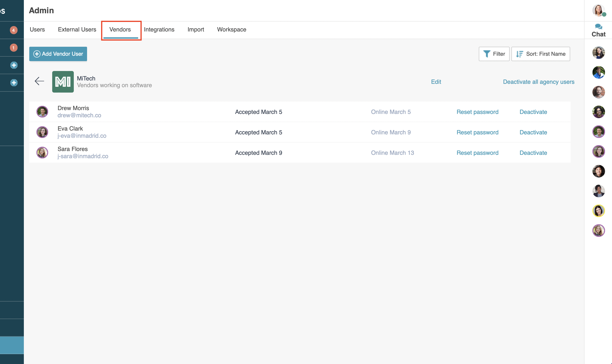Click the sort arrows icon on Sort button
This screenshot has height=364, width=612.
point(520,54)
